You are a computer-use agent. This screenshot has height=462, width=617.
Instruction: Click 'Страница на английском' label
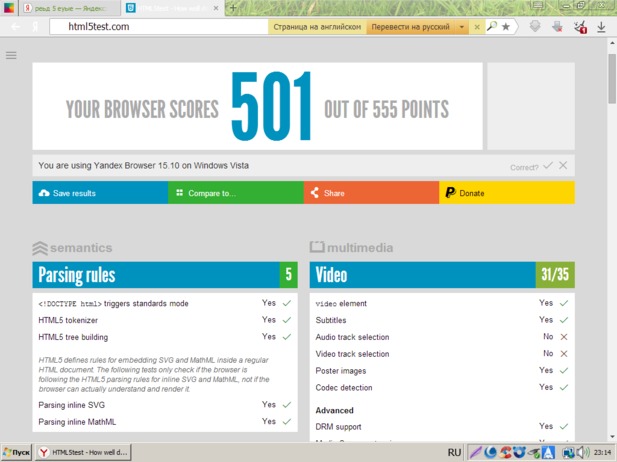[x=317, y=27]
